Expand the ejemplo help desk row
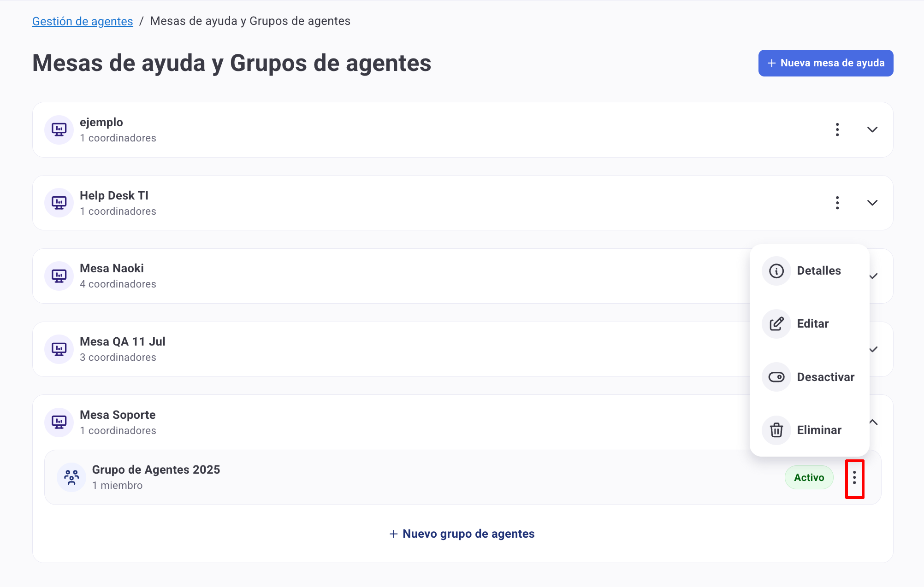The image size is (924, 587). [872, 129]
